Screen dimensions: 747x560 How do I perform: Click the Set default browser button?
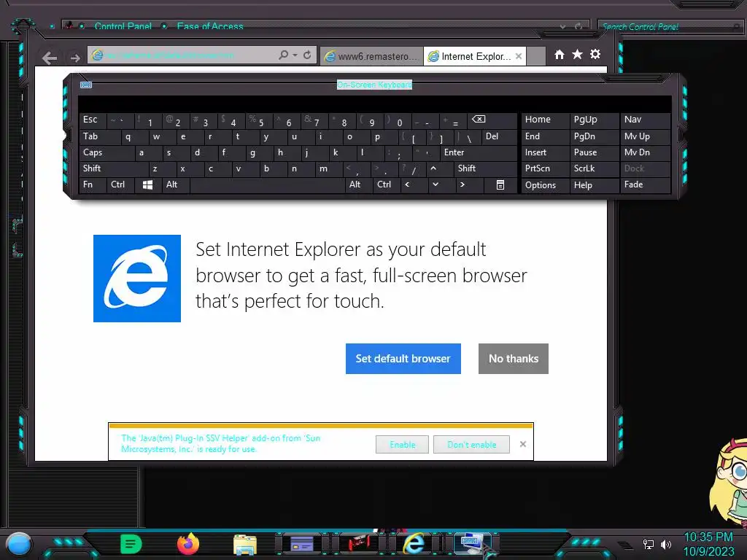click(403, 359)
